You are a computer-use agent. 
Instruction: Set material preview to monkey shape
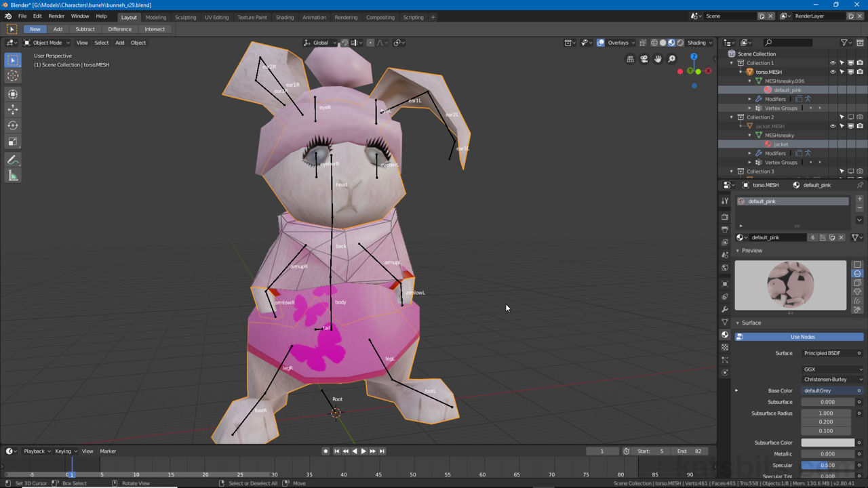tap(857, 291)
